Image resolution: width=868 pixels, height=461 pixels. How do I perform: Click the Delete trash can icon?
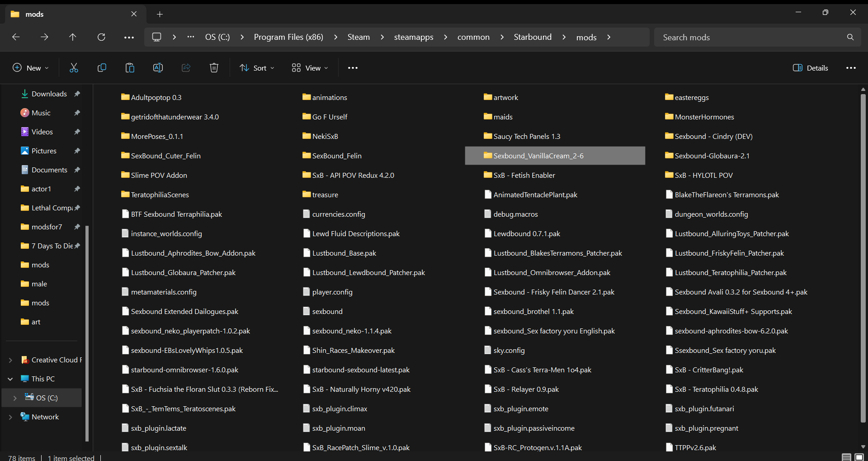click(x=214, y=68)
